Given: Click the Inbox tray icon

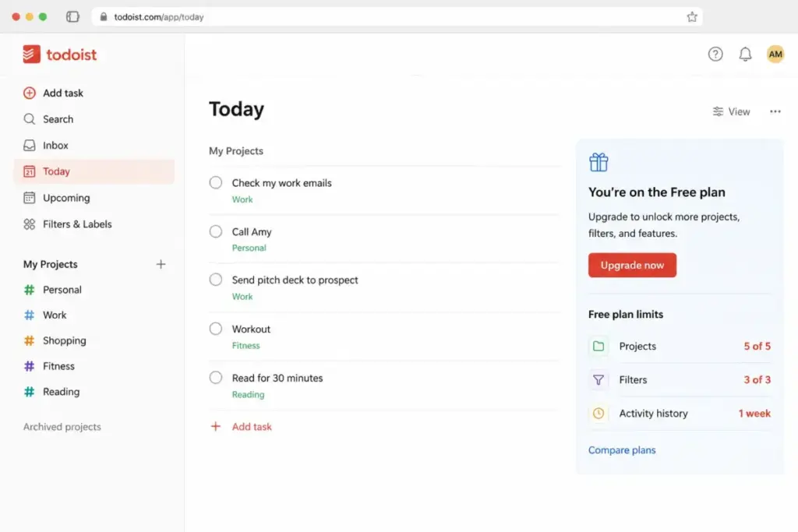Looking at the screenshot, I should [30, 146].
